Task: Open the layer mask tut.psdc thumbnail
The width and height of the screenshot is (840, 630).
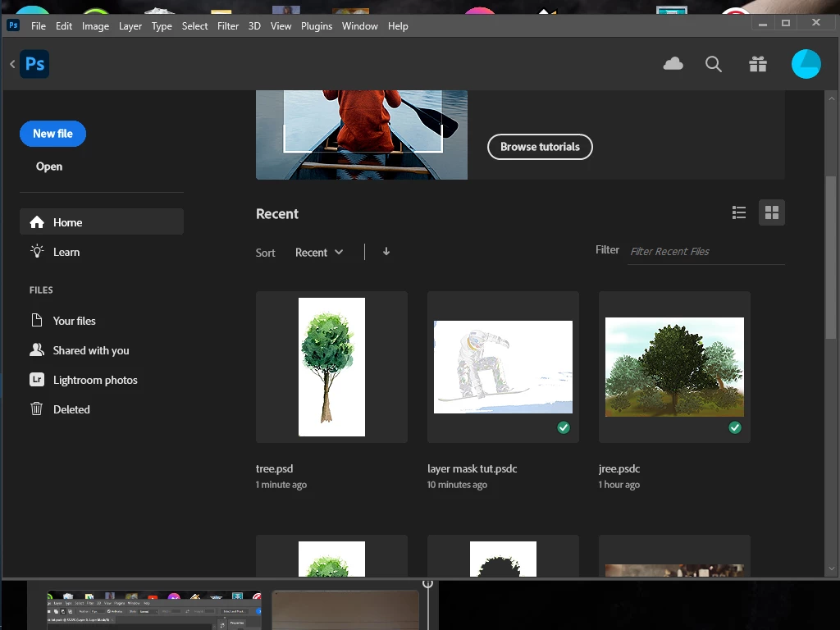Action: pos(503,367)
